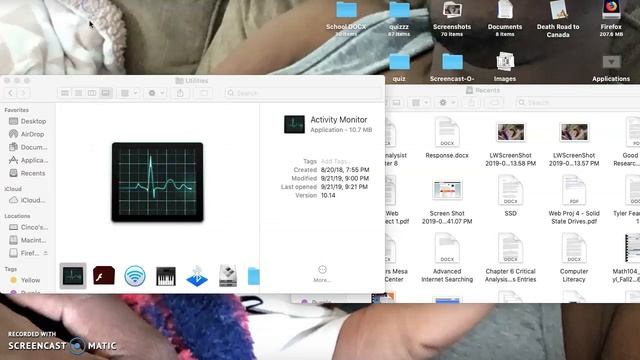Click Share button in Recents toolbar
This screenshot has height=360, width=640.
[x=471, y=102]
